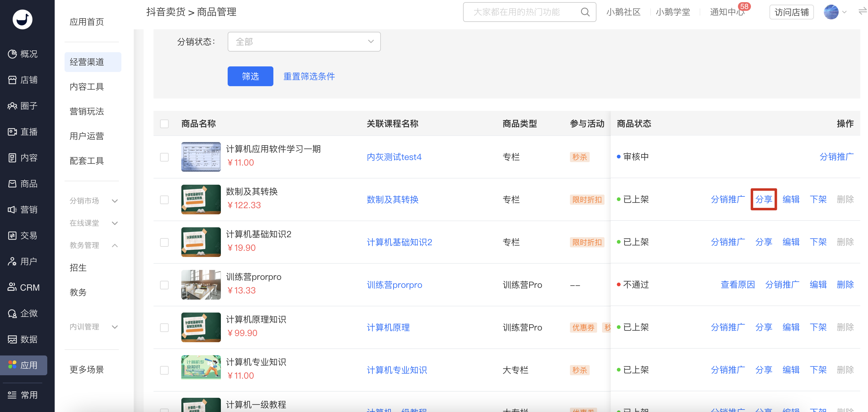Select 更多场景 menu item

(x=86, y=370)
